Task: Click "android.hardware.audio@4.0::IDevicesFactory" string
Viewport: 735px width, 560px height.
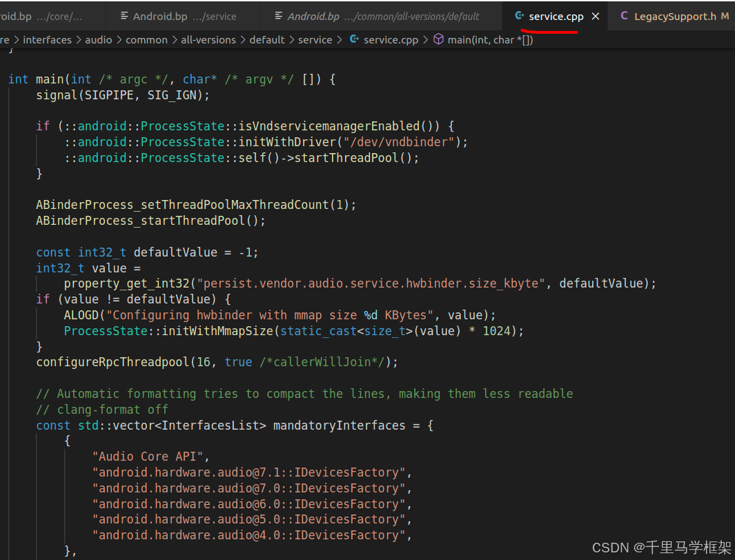Action: [248, 535]
